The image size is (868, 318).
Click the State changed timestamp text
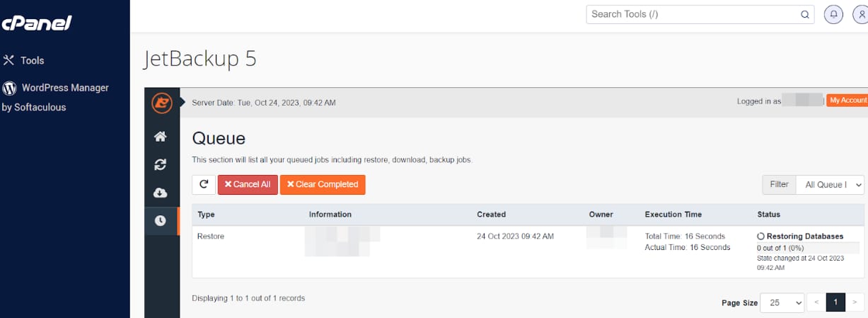pos(801,263)
